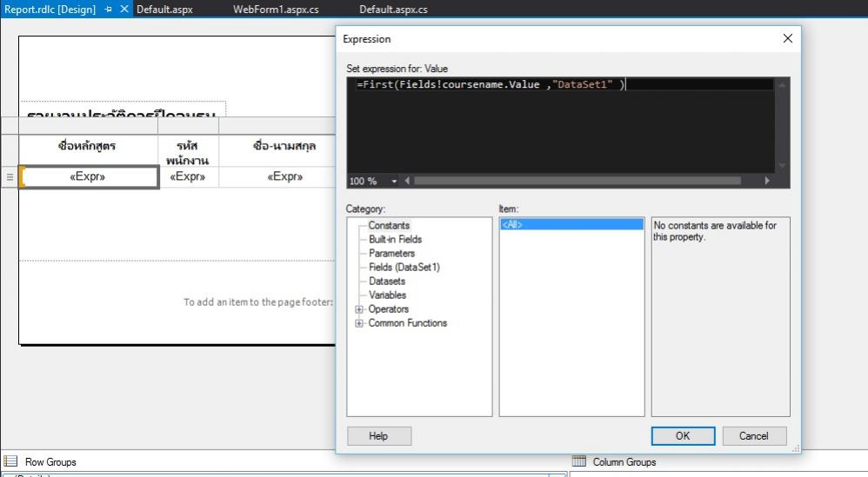Viewport: 868px width, 477px height.
Task: Click the Row Groups label
Action: coord(50,462)
